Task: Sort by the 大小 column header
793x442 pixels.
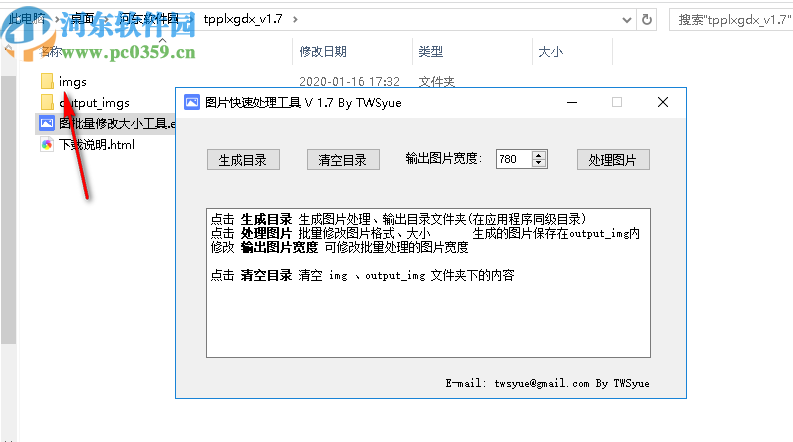Action: pyautogui.click(x=550, y=52)
